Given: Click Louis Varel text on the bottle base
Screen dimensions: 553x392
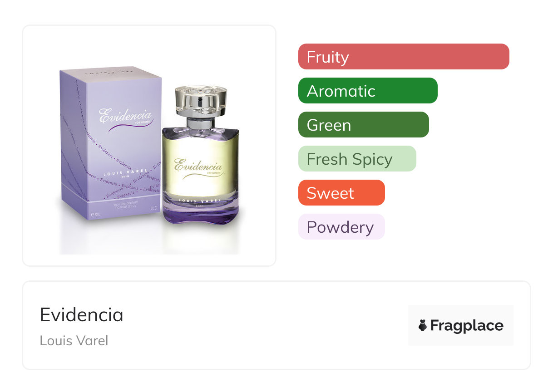Looking at the screenshot, I should point(200,200).
